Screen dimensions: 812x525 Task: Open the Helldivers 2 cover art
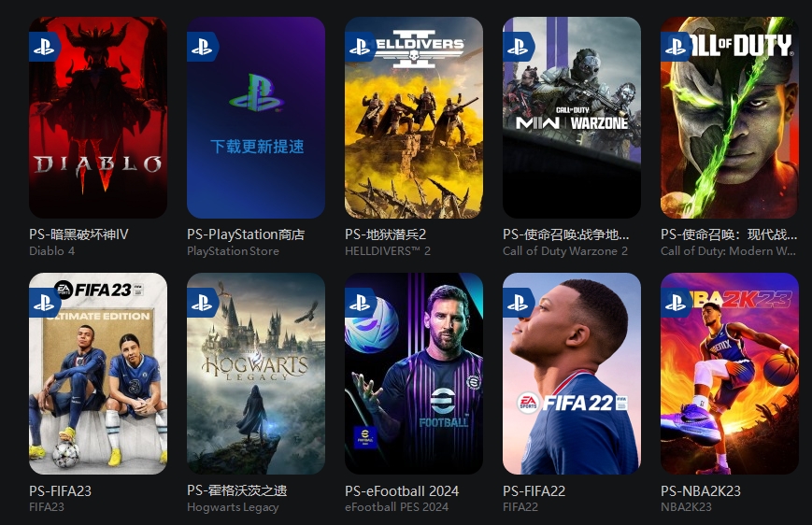(414, 118)
